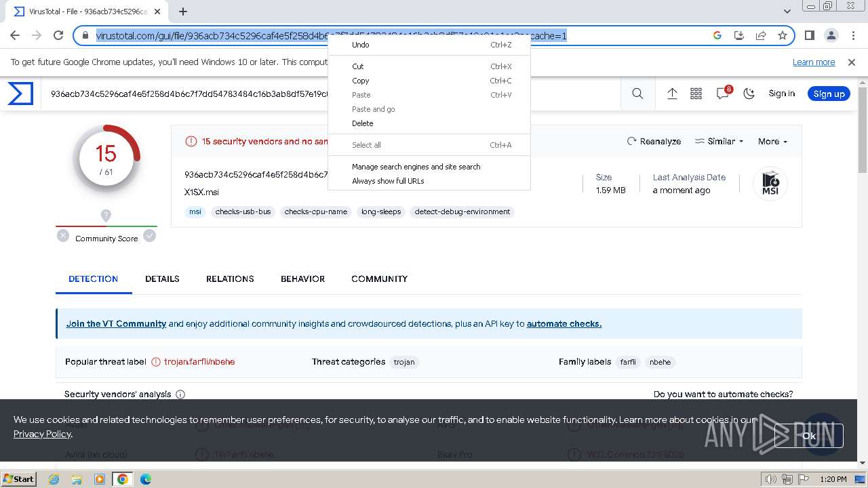Click the MSI file type icon

(770, 184)
